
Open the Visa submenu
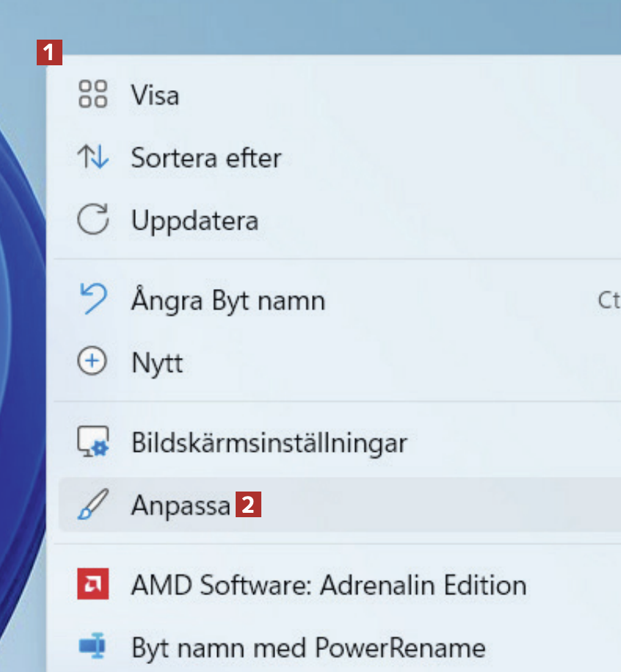[155, 95]
